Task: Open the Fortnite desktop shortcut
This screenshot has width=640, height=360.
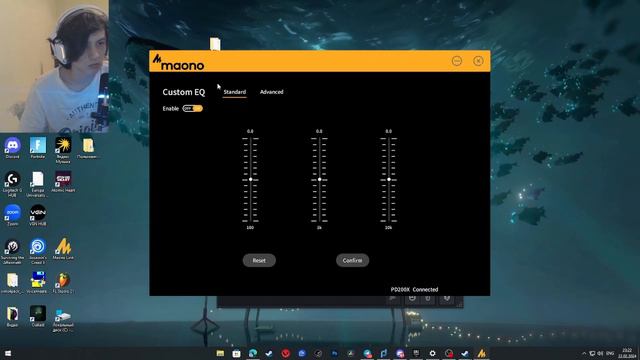Action: click(38, 148)
